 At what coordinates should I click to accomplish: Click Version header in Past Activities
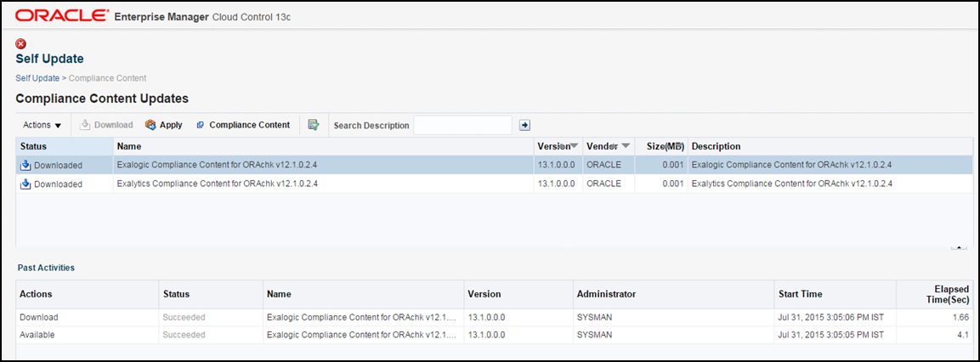coord(484,294)
